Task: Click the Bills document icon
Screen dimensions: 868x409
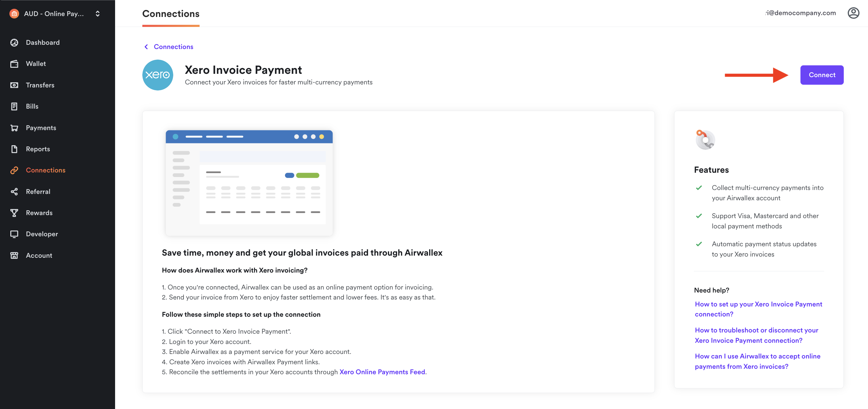Action: click(x=14, y=106)
